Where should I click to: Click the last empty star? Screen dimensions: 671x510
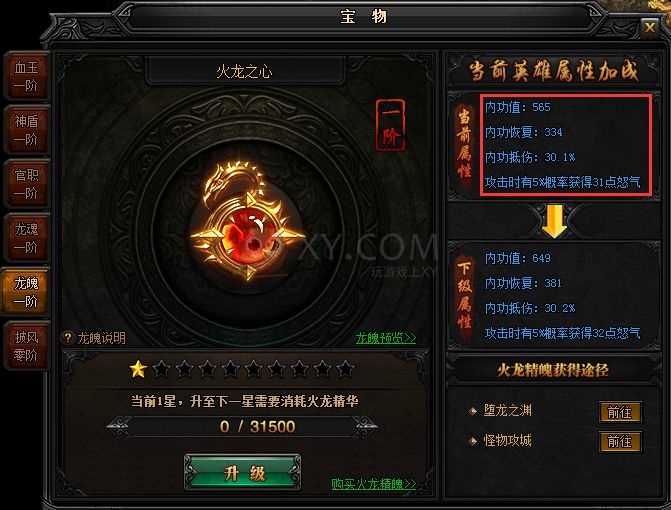(345, 369)
